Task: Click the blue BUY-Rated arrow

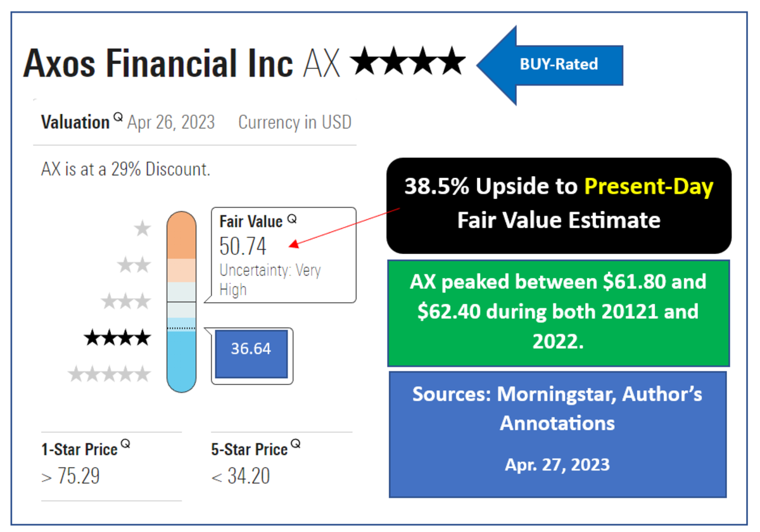Action: 551,65
